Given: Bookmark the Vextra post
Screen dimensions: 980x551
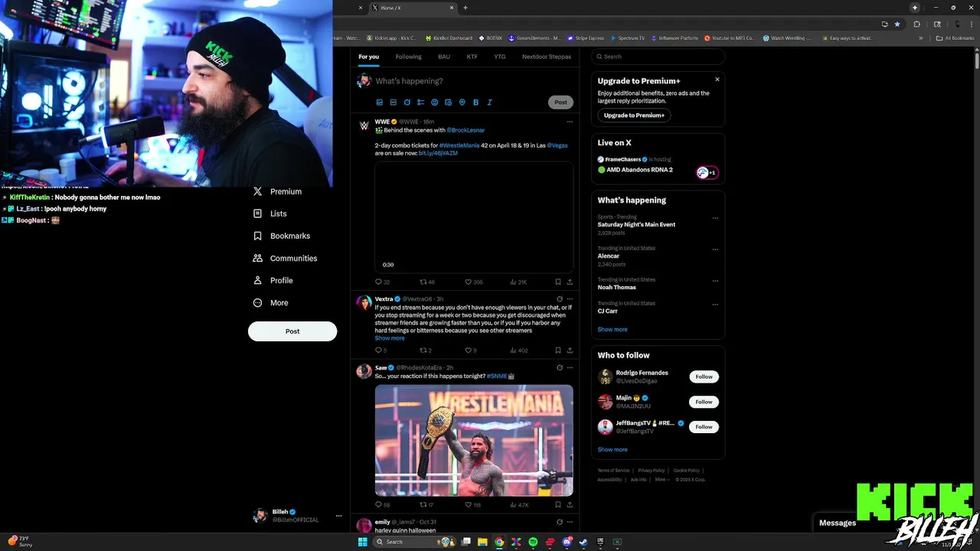Looking at the screenshot, I should coord(558,350).
